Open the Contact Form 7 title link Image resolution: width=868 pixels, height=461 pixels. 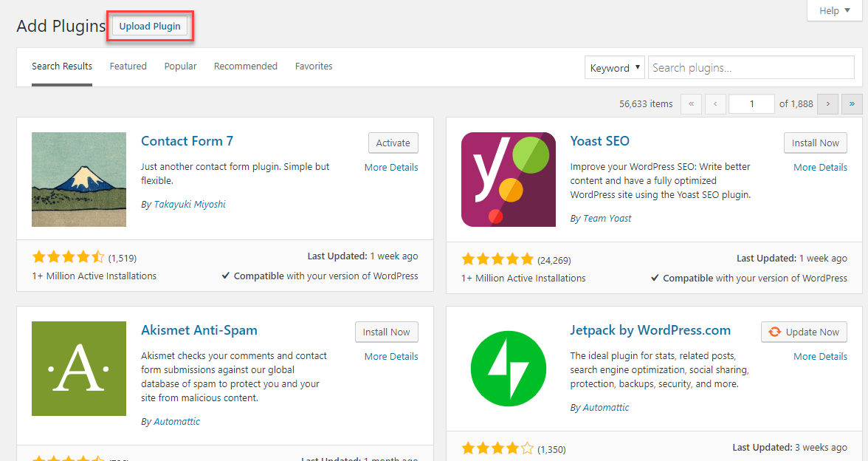click(187, 141)
